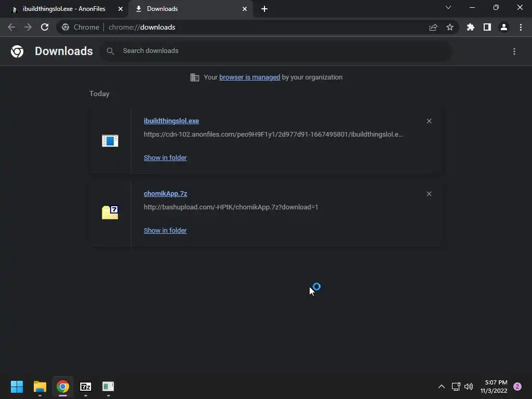Reload the downloads page

[45, 27]
